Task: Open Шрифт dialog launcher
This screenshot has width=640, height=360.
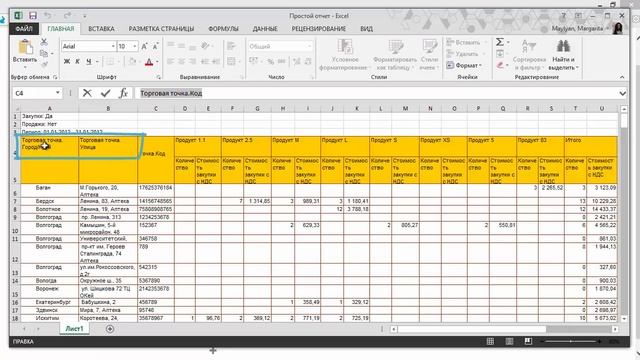Action: coord(158,77)
